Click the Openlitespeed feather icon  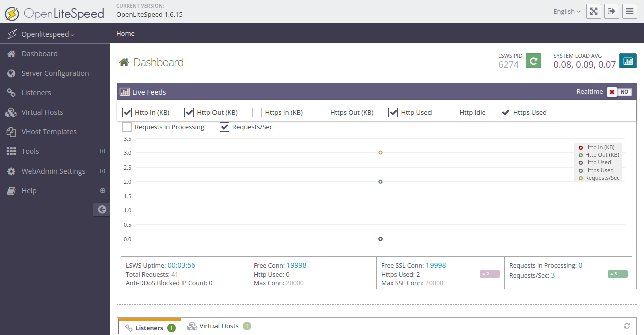click(12, 34)
